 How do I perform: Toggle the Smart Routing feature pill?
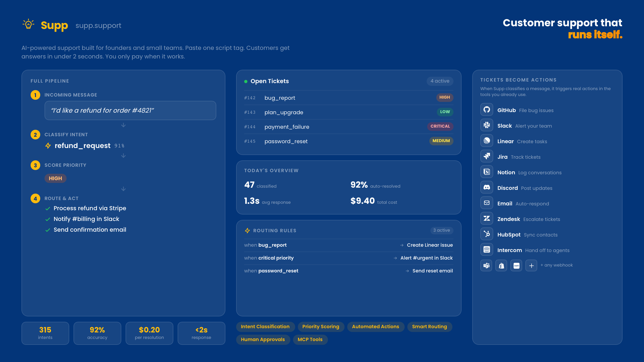pyautogui.click(x=429, y=327)
